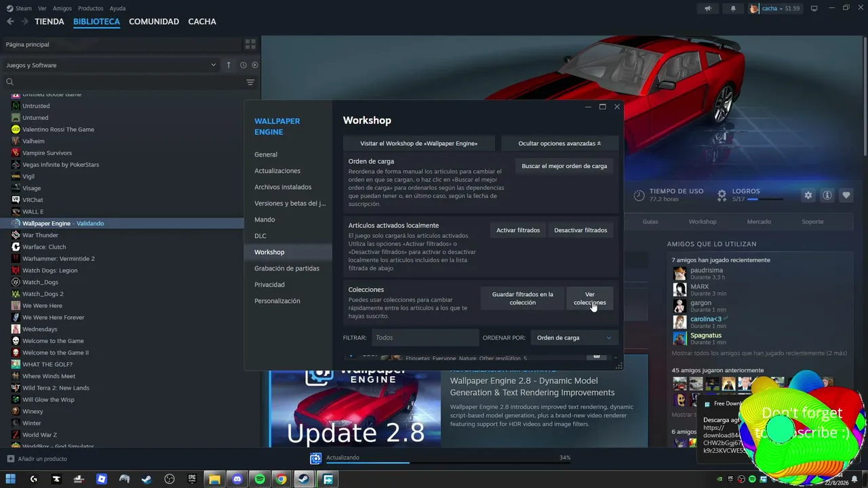
Task: Open the Orden de carga sort dropdown
Action: click(x=574, y=338)
